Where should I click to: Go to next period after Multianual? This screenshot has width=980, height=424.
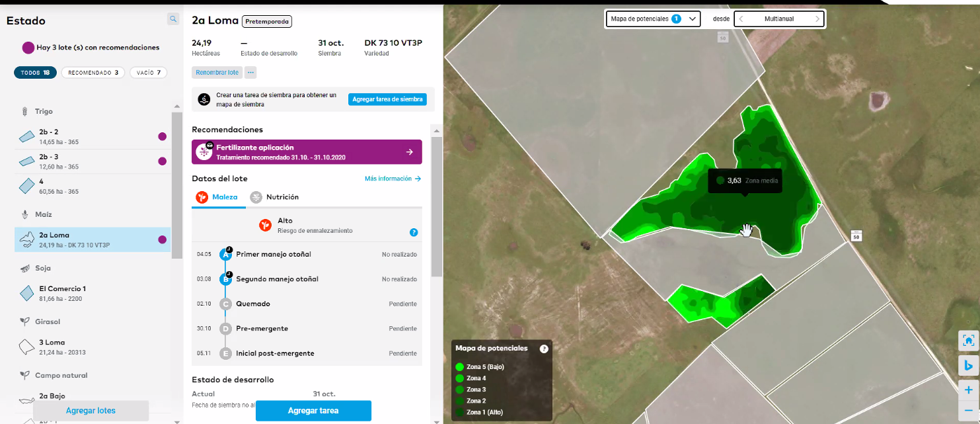click(x=817, y=19)
